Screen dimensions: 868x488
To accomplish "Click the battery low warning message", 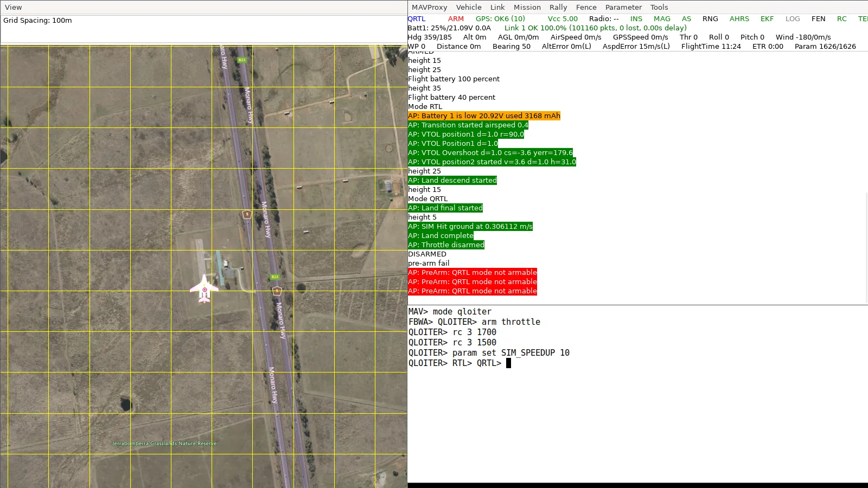I will click(484, 115).
